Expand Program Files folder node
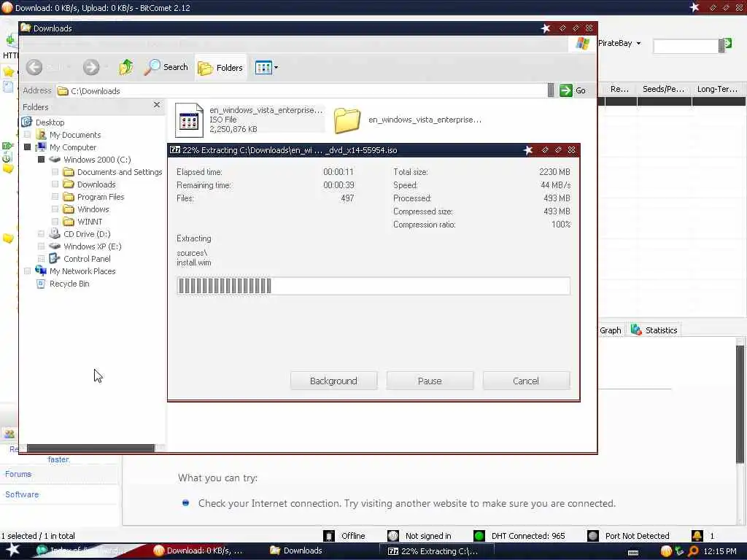Screen dimensions: 747x560 coord(55,197)
